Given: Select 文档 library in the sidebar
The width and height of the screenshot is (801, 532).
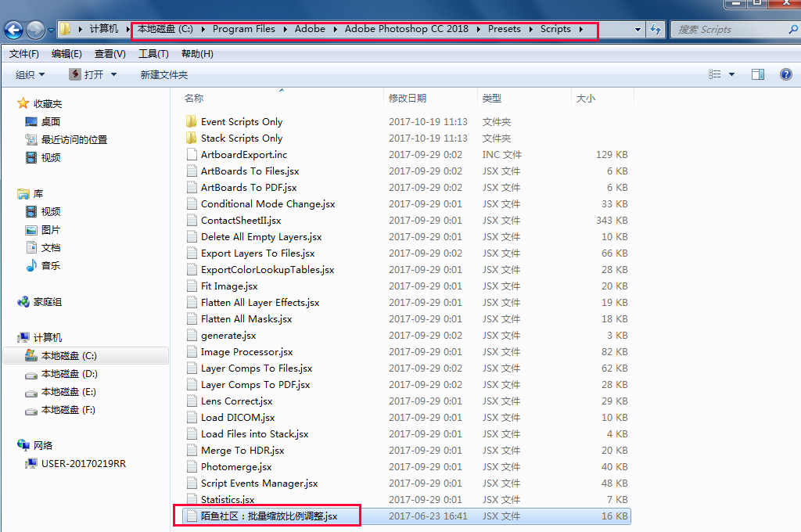Looking at the screenshot, I should click(51, 248).
